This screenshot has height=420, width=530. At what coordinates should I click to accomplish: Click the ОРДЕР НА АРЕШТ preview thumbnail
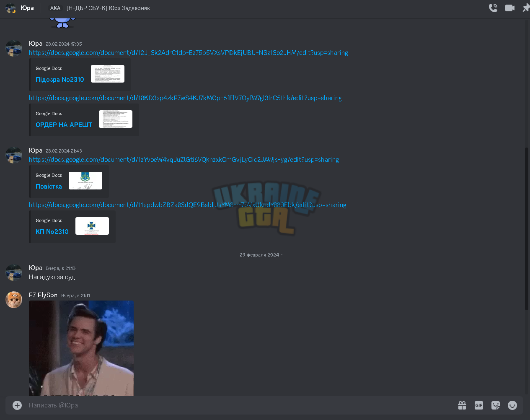tap(116, 119)
